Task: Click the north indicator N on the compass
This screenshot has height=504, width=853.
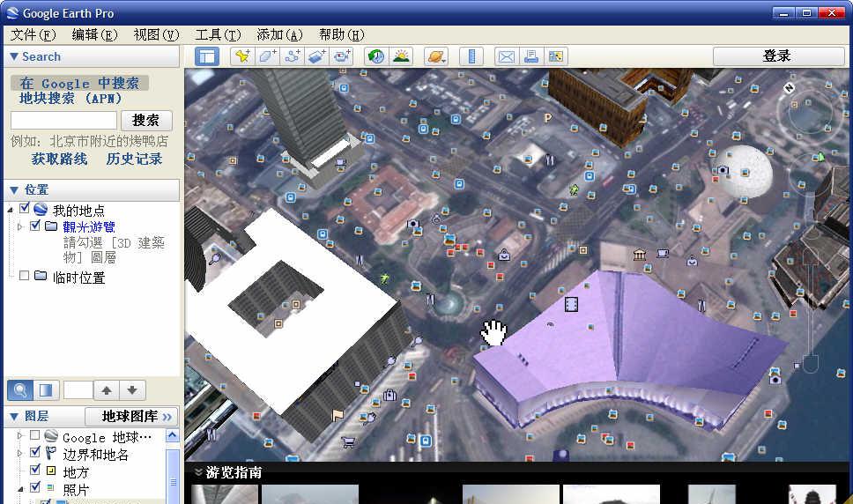Action: [789, 87]
